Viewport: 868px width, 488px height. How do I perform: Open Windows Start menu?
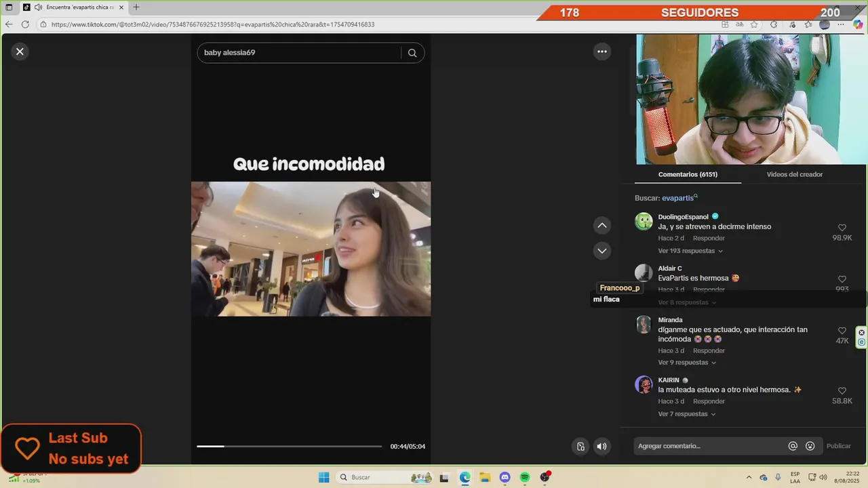324,477
